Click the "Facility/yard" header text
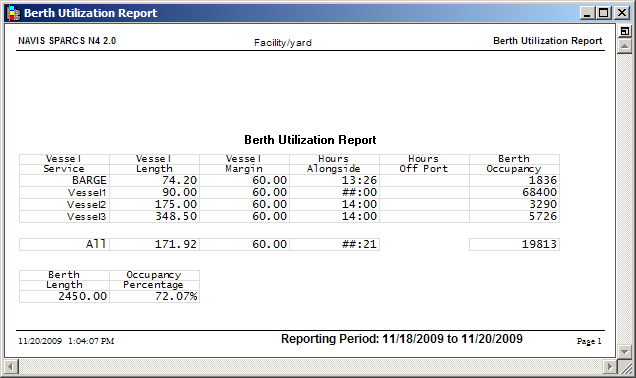Screen dimensions: 636x378 (x=283, y=43)
